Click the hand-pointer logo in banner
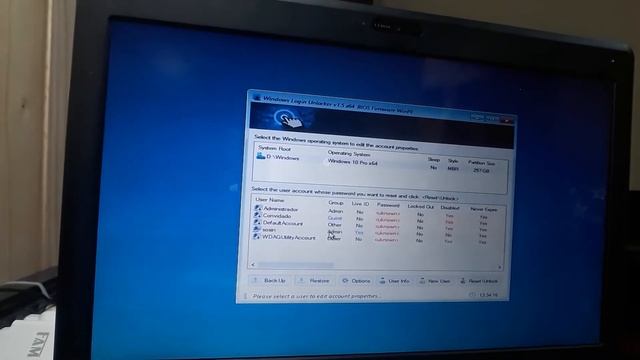The width and height of the screenshot is (640, 360). [288, 119]
